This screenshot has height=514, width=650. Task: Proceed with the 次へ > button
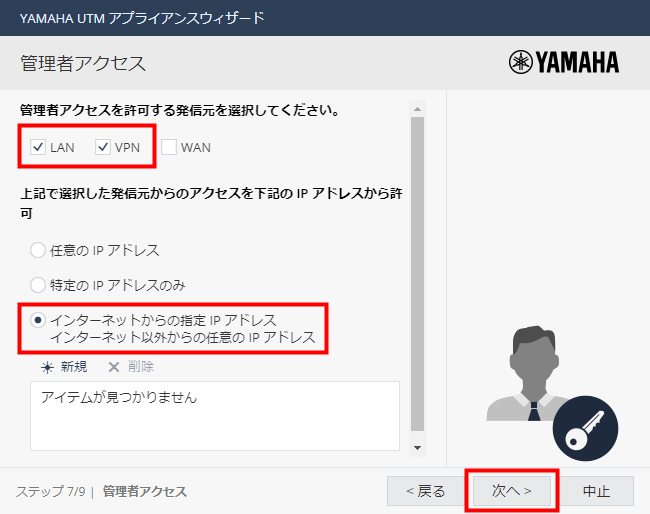510,491
